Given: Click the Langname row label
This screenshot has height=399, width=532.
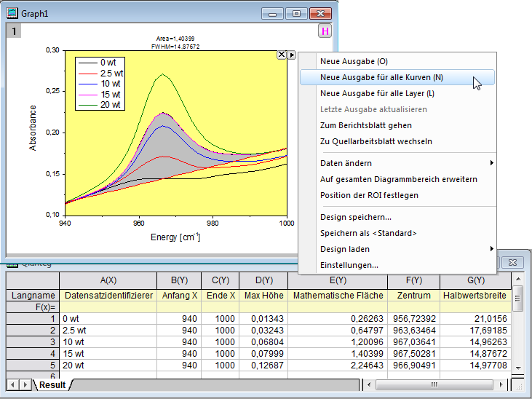Looking at the screenshot, I should (33, 296).
